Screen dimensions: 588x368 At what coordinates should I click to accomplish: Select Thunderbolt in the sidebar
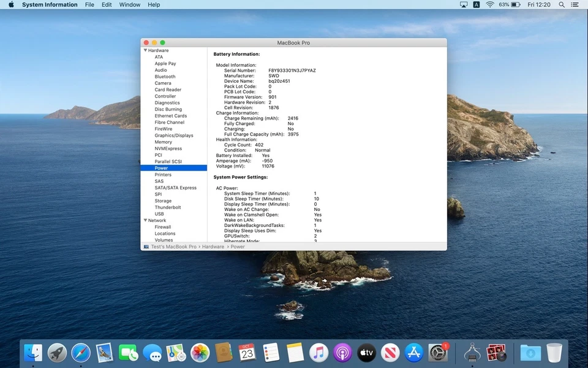[x=168, y=207]
